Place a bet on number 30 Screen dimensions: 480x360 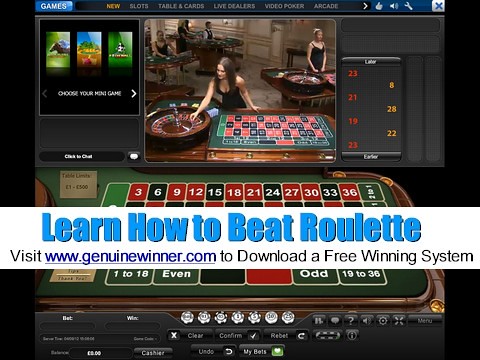pos(311,192)
